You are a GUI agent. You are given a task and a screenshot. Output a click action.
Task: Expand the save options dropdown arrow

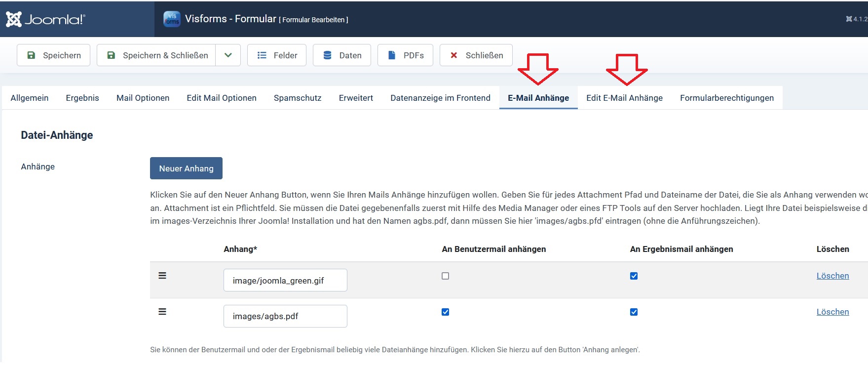click(x=228, y=55)
